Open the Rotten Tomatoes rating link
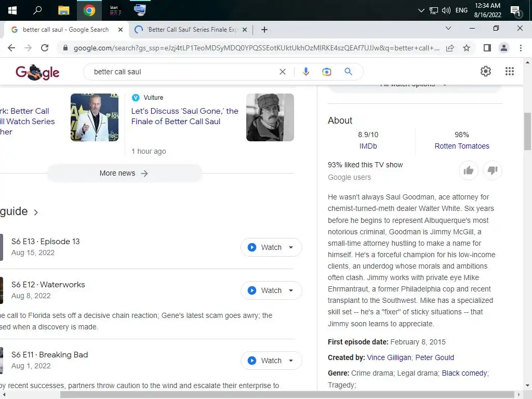Image resolution: width=532 pixels, height=399 pixels. [462, 146]
